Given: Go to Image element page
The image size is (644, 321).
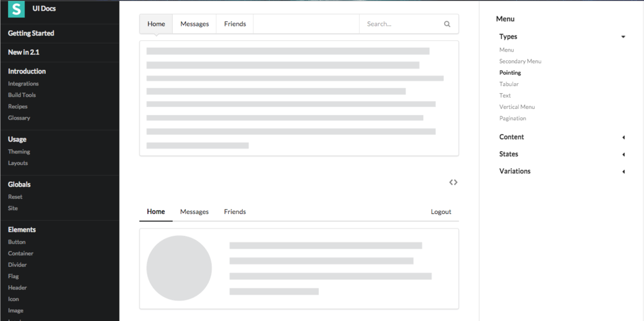Looking at the screenshot, I should click(16, 311).
